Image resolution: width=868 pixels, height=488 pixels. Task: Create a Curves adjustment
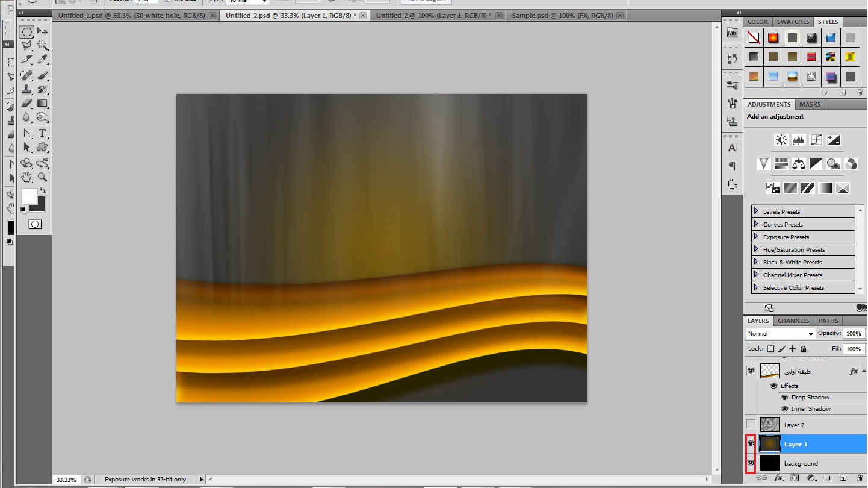tap(816, 140)
